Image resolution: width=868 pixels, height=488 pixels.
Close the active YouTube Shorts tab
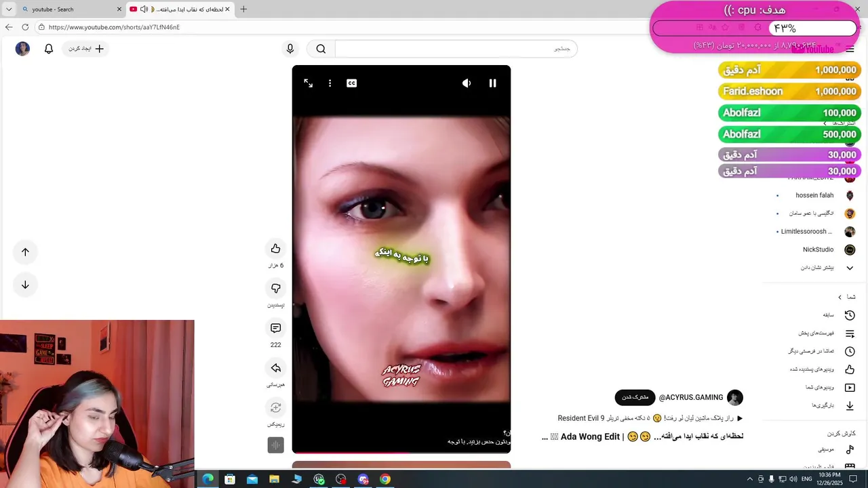(227, 9)
